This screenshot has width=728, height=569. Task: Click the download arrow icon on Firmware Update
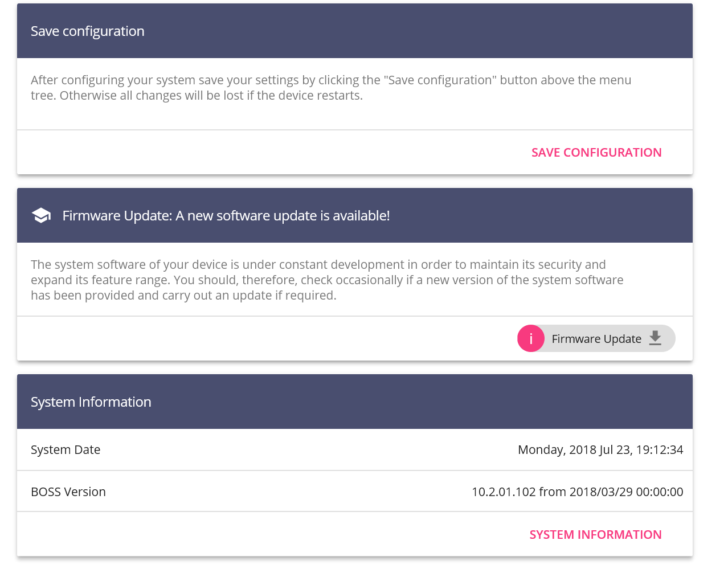(655, 338)
